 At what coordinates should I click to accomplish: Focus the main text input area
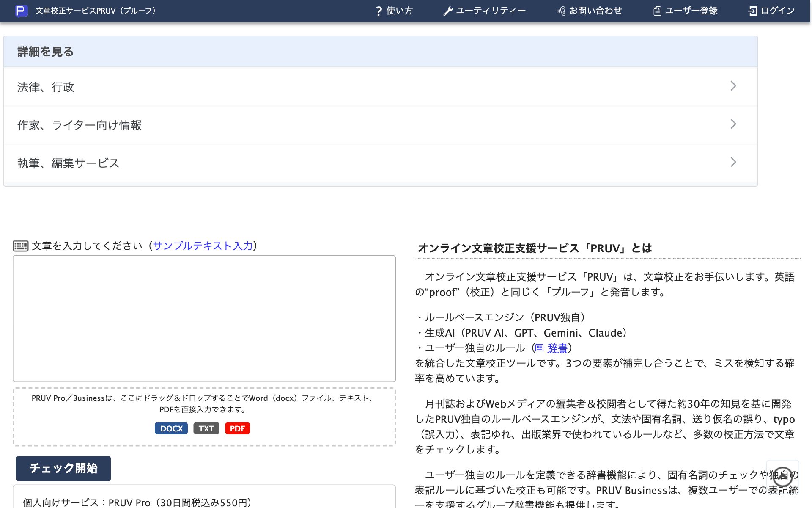(204, 319)
